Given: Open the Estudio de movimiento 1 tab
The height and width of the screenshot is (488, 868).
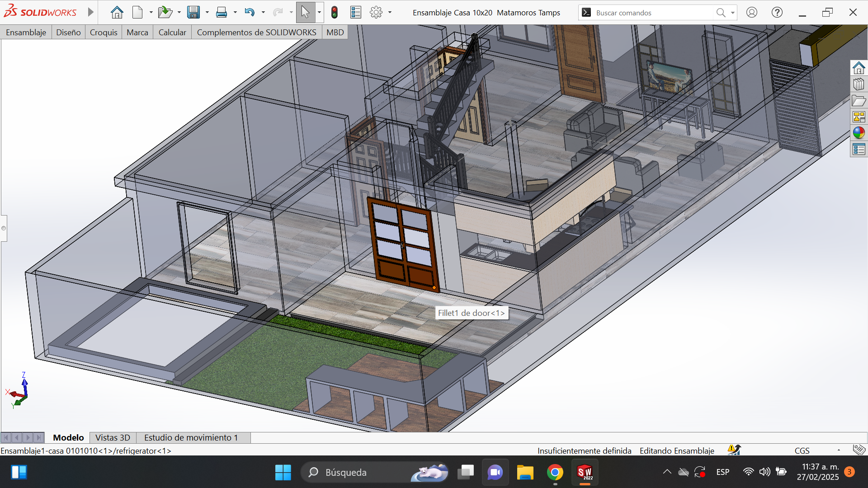Looking at the screenshot, I should point(191,437).
